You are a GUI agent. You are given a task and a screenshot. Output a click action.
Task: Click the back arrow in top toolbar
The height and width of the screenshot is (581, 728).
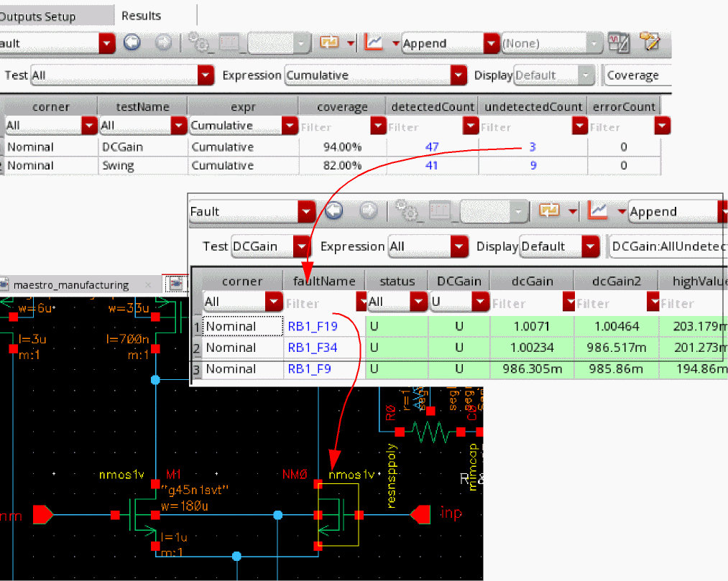(131, 43)
